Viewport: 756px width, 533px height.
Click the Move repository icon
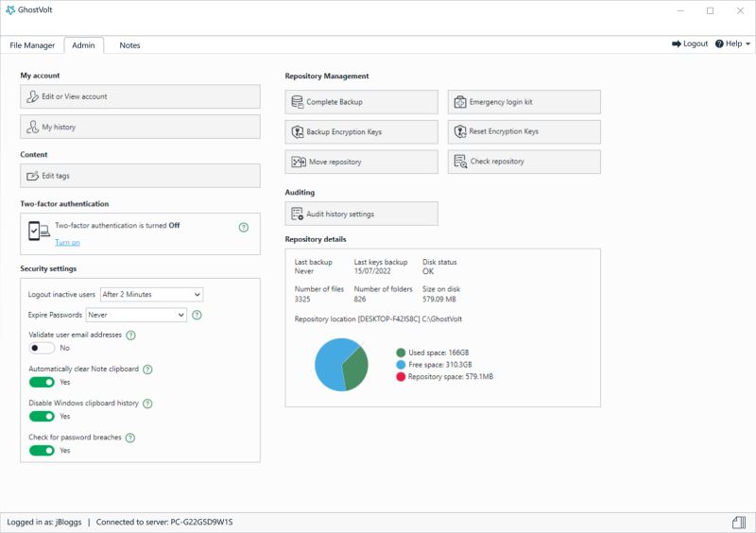click(299, 162)
